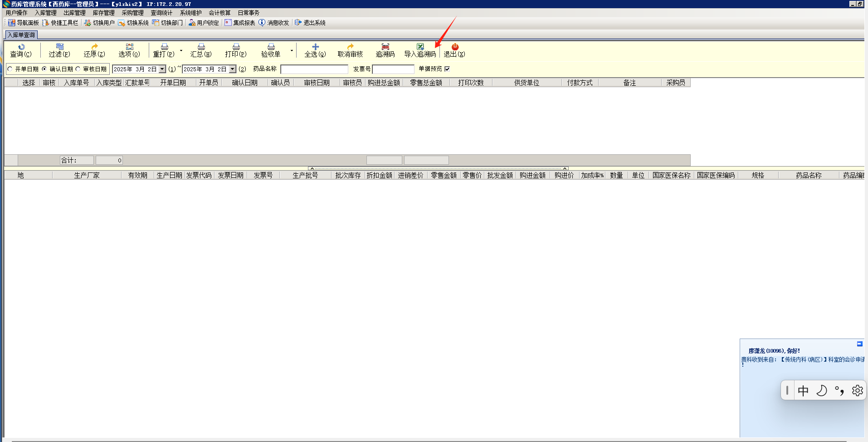Image resolution: width=868 pixels, height=442 pixels.
Task: Open the 选项(O) options toolbar icon
Action: pyautogui.click(x=129, y=47)
